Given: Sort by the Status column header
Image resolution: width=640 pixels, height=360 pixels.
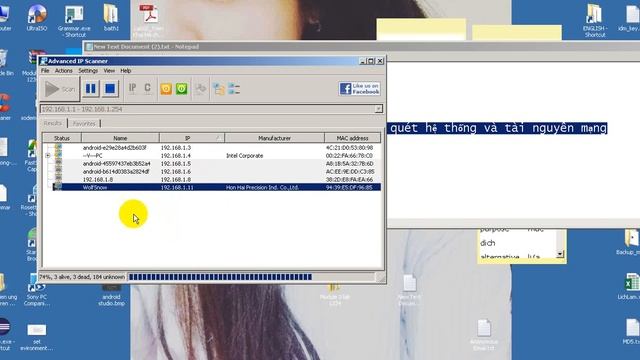Looking at the screenshot, I should click(x=62, y=138).
